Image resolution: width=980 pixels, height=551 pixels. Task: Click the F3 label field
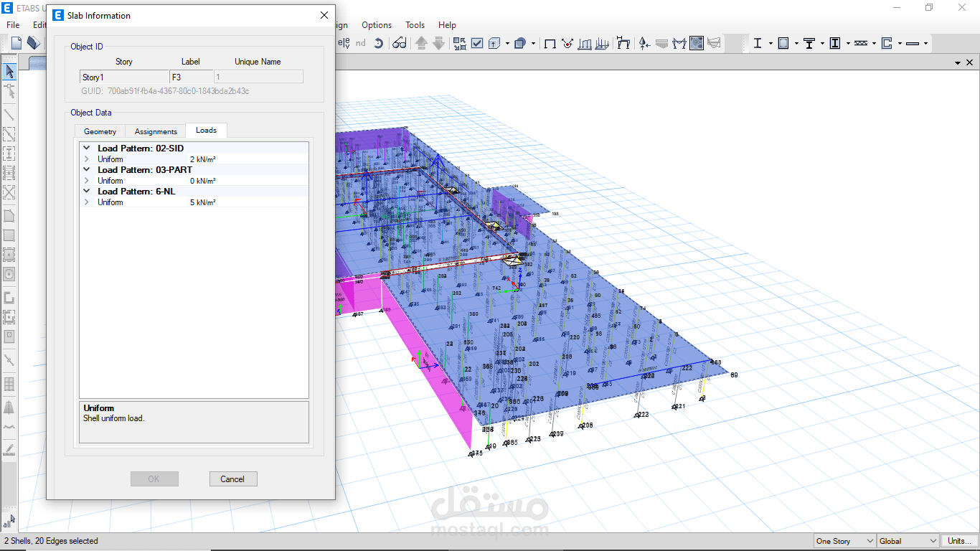[191, 77]
